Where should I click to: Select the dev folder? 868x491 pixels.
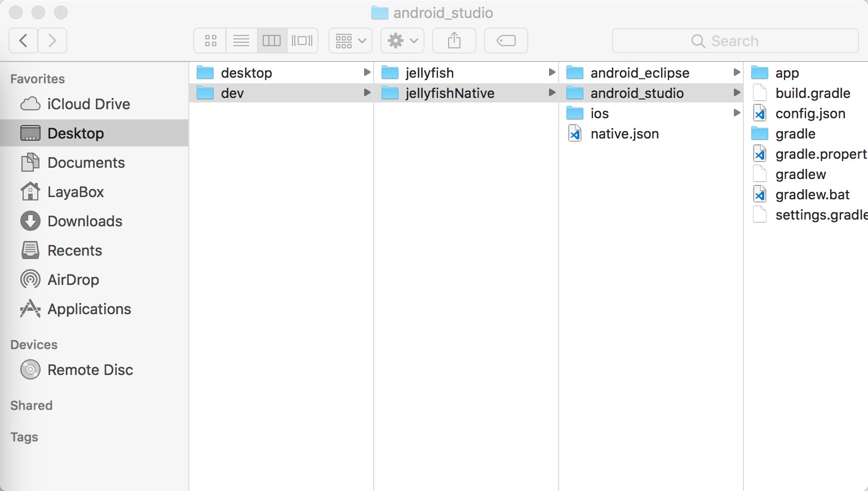pyautogui.click(x=281, y=93)
